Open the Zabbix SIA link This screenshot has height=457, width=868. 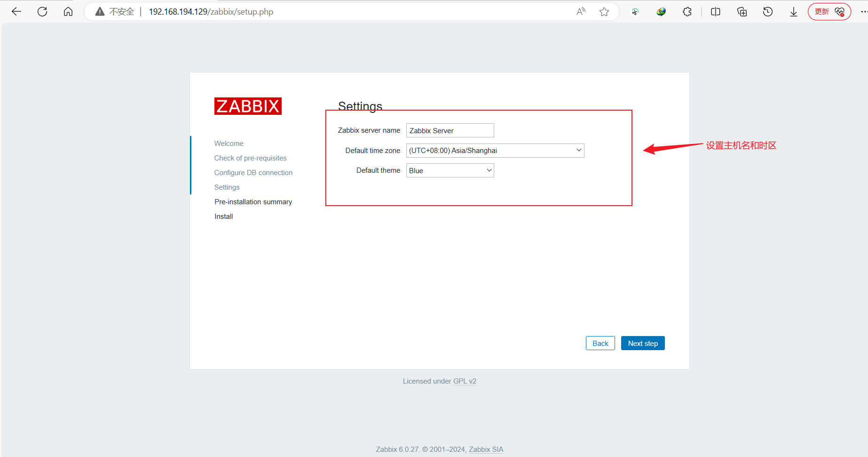486,449
